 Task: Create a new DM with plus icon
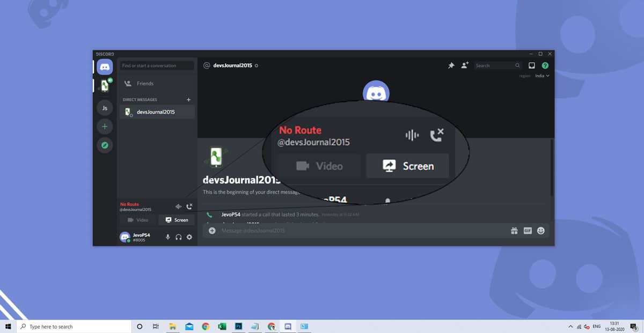coord(188,100)
